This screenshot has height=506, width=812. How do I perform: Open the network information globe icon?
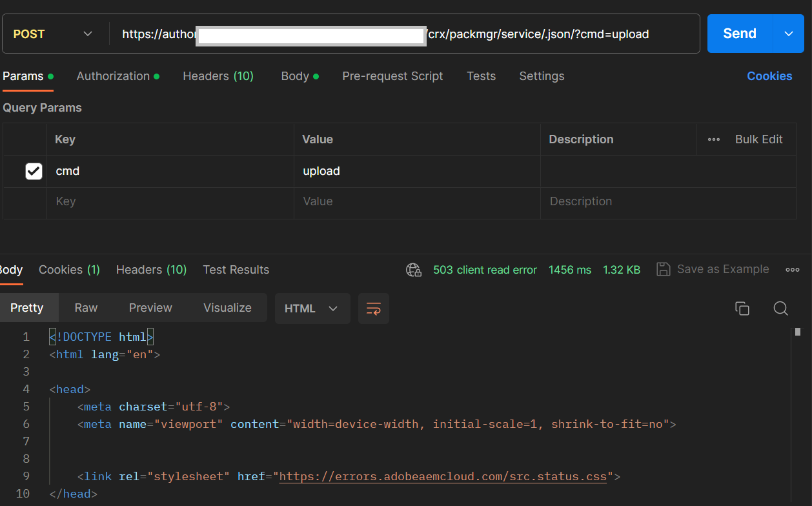tap(414, 270)
